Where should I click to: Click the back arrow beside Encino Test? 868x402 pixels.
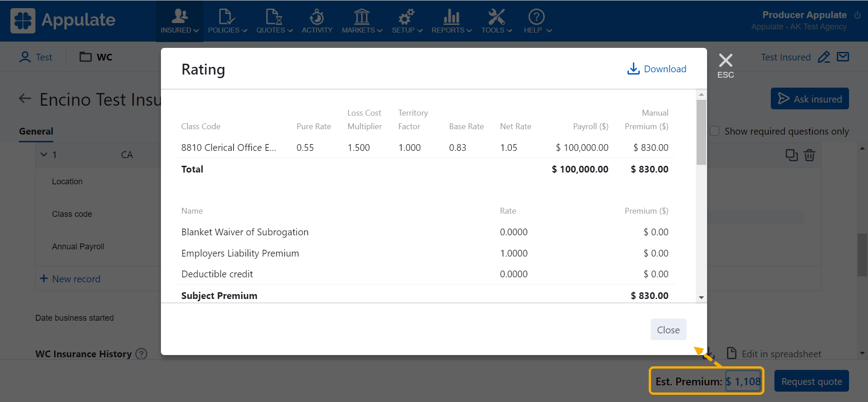(25, 98)
